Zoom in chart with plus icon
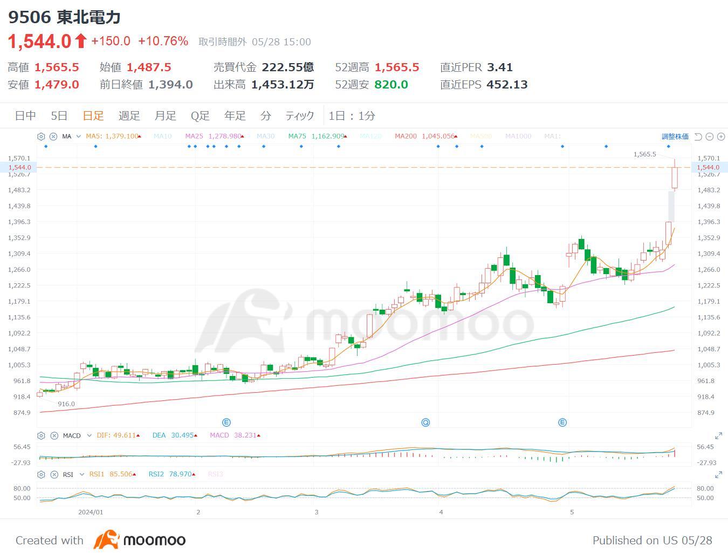The image size is (728, 560). [720, 136]
